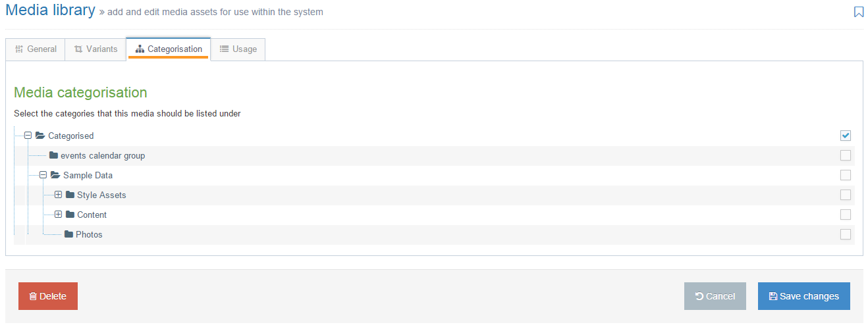Uncheck the Categorised checkbox

click(x=846, y=136)
